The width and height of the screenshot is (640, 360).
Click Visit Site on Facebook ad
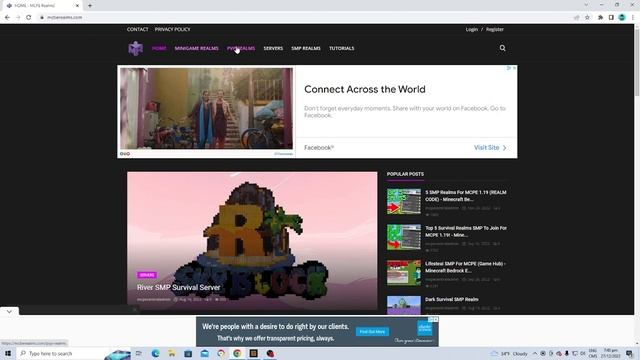coord(490,147)
